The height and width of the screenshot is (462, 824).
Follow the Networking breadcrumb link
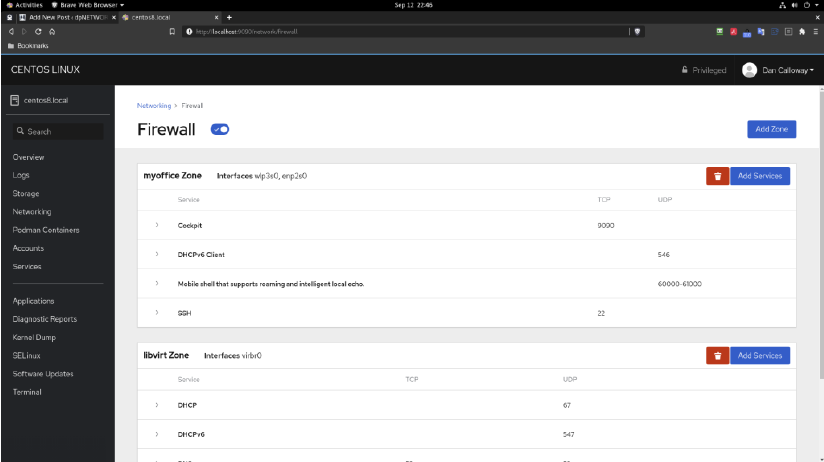[x=154, y=106]
